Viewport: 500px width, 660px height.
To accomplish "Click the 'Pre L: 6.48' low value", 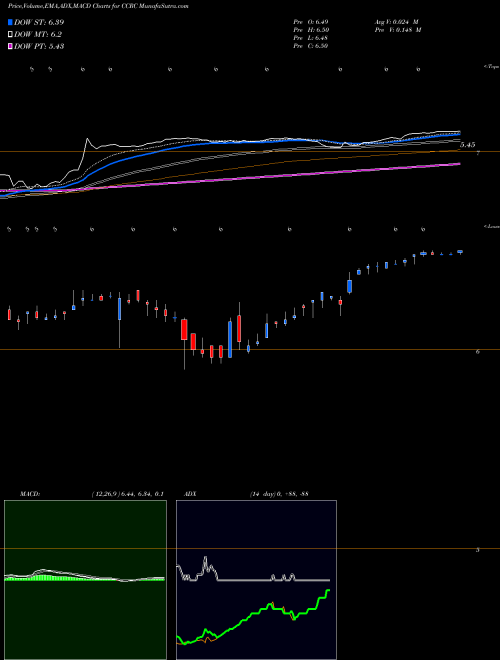I will [311, 38].
